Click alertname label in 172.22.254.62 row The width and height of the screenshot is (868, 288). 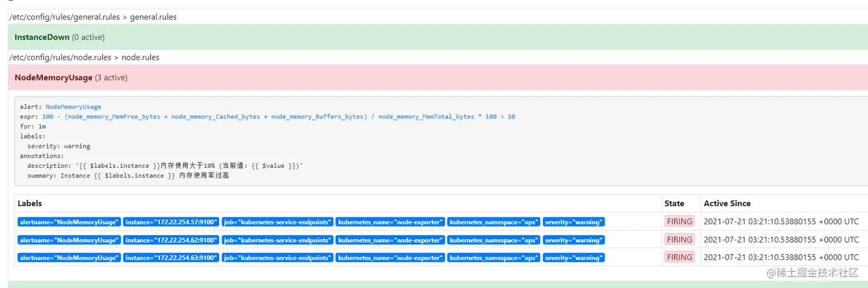pyautogui.click(x=69, y=240)
